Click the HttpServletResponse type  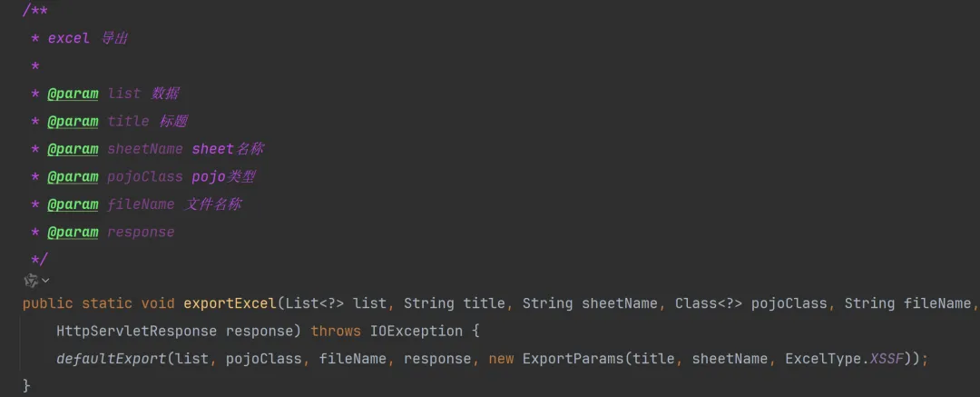(x=137, y=331)
